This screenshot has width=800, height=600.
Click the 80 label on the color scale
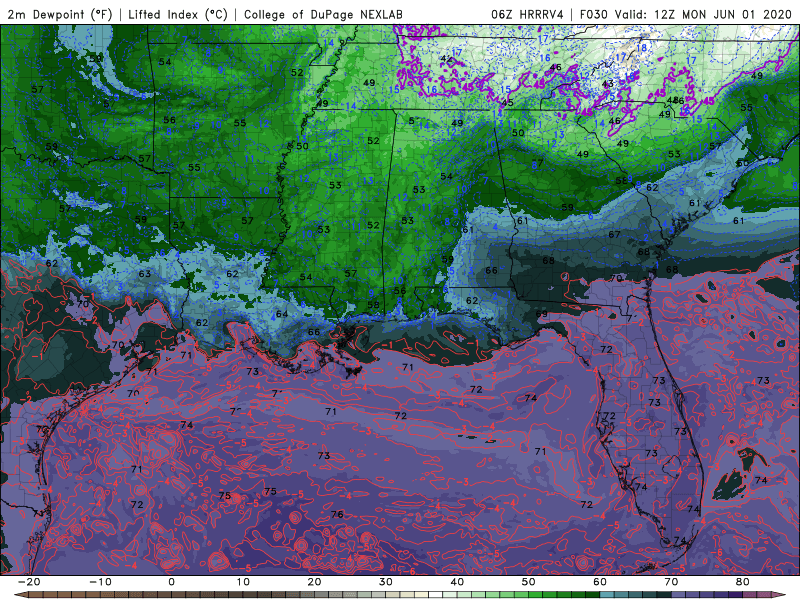tap(743, 582)
